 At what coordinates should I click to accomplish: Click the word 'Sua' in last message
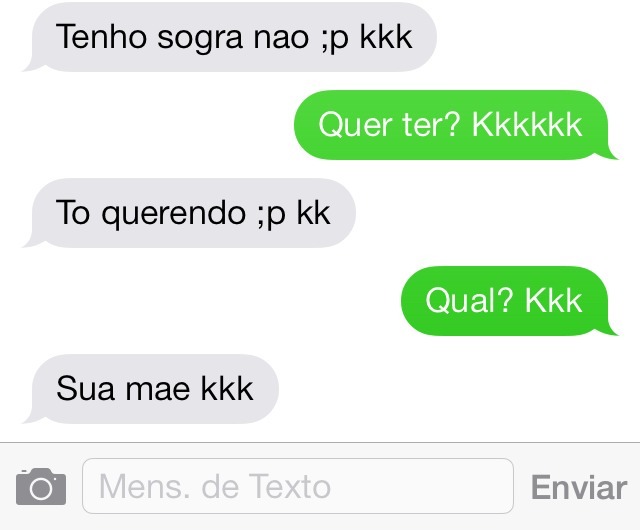pyautogui.click(x=85, y=388)
